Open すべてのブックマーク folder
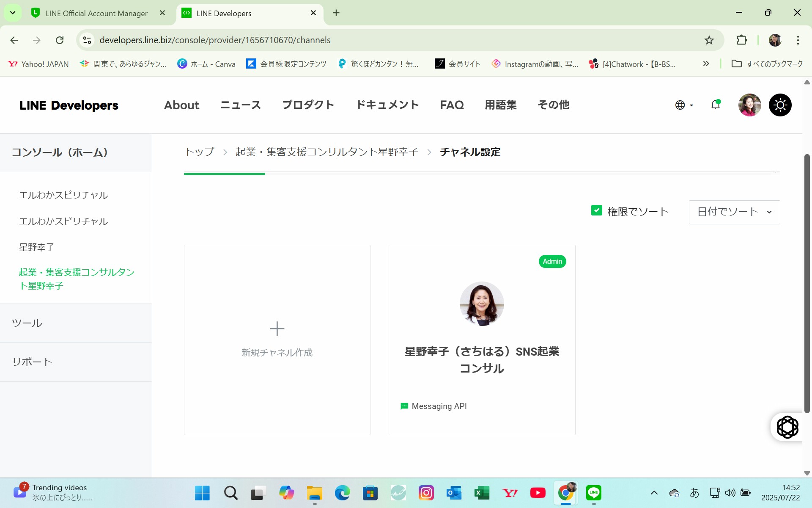Screen dimensions: 812x508 767,64
